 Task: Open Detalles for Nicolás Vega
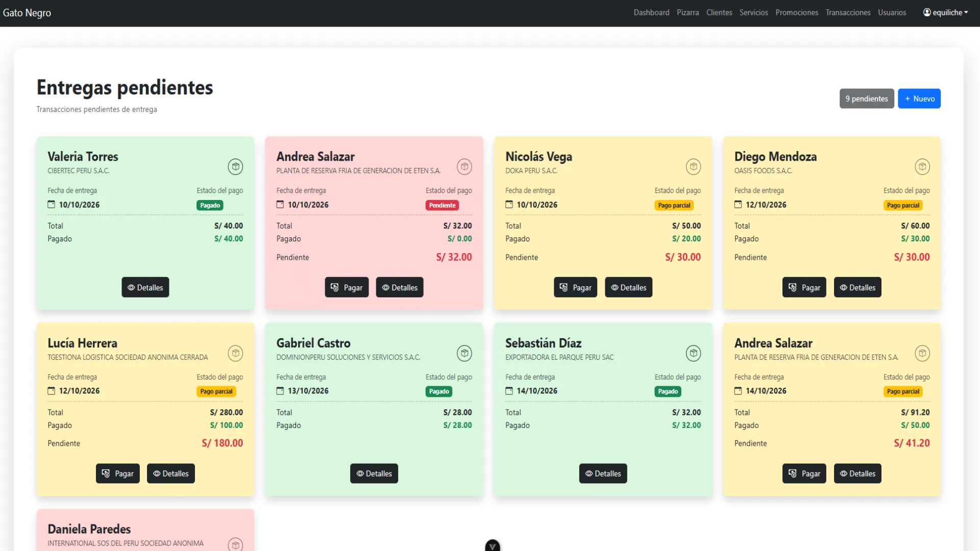click(628, 287)
